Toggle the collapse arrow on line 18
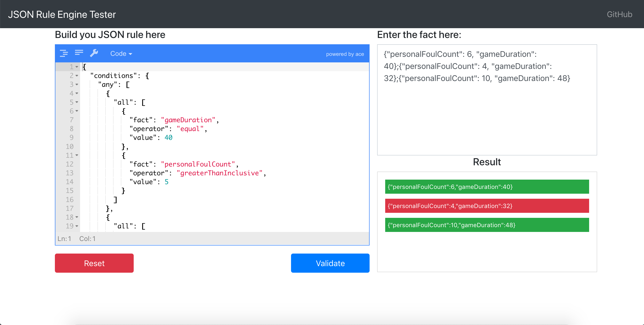Image resolution: width=644 pixels, height=325 pixels. coord(77,217)
